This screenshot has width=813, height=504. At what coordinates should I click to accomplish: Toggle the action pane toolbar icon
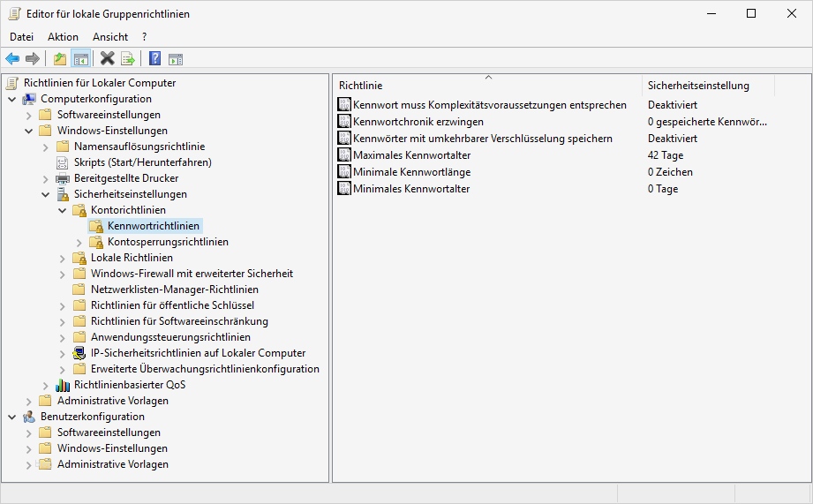(176, 59)
